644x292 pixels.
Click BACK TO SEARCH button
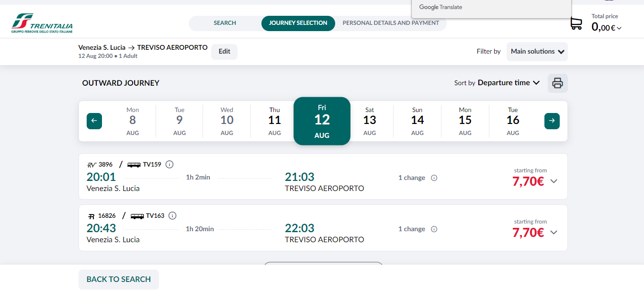119,280
